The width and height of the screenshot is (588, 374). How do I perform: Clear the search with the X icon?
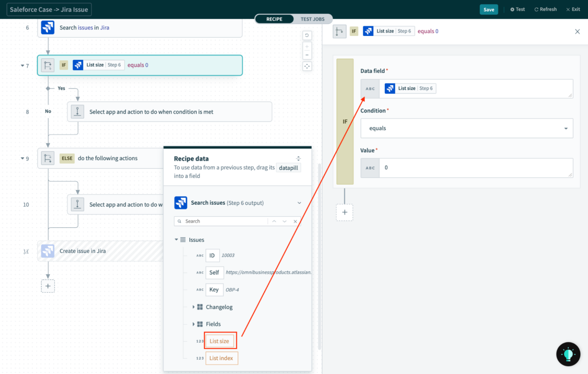click(x=295, y=221)
